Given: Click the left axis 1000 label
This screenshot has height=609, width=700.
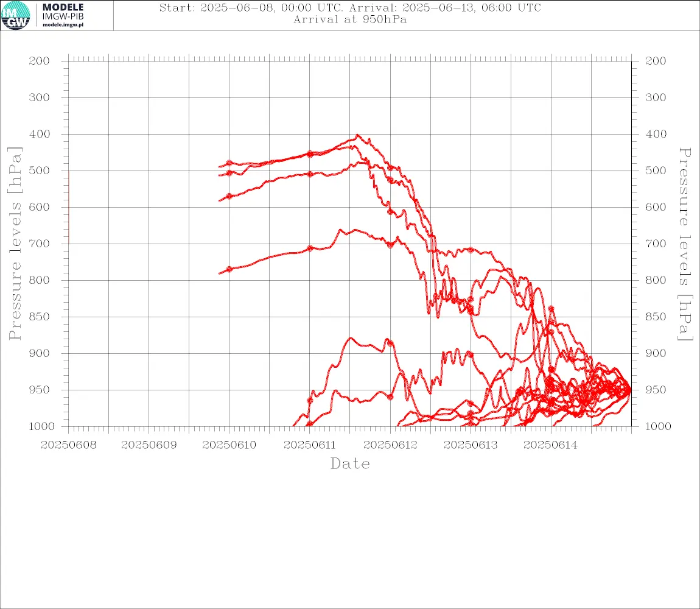Looking at the screenshot, I should point(41,426).
